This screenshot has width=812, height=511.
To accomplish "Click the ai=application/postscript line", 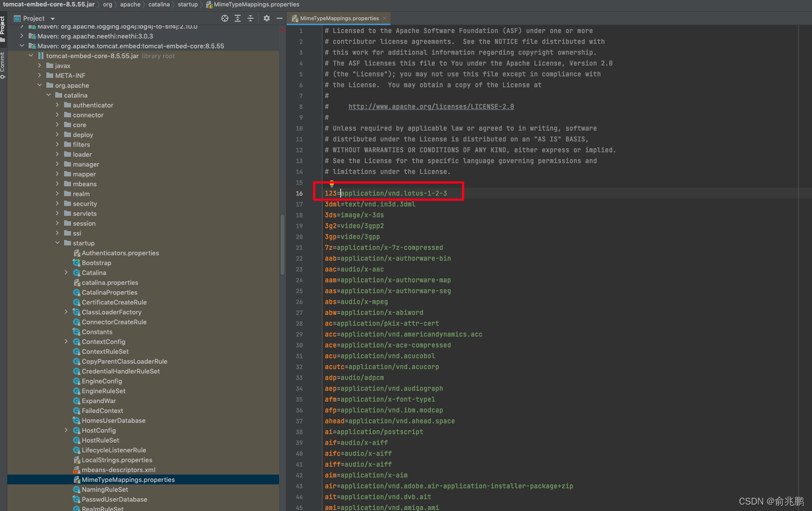I will coord(374,432).
